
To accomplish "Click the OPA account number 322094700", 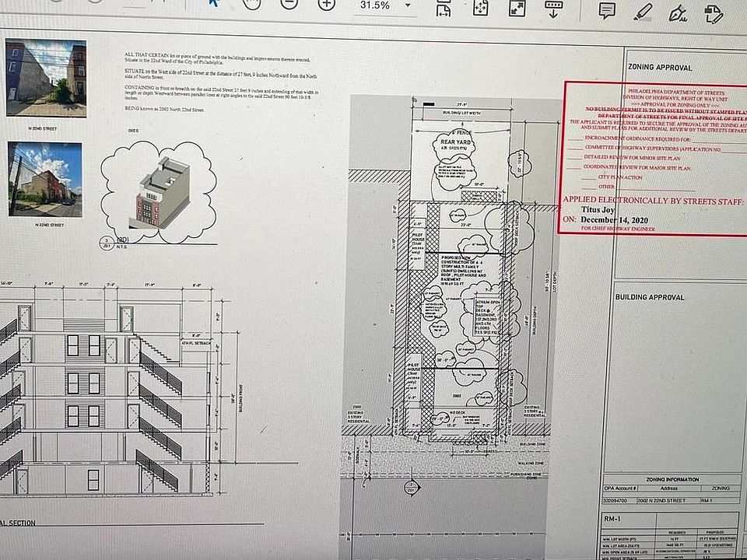I will pyautogui.click(x=614, y=501).
